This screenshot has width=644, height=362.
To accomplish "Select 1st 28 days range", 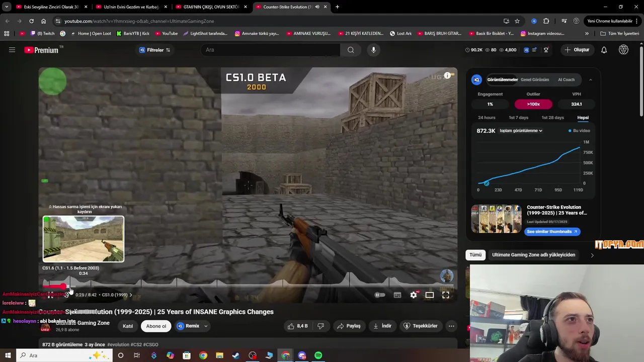I will click(552, 118).
